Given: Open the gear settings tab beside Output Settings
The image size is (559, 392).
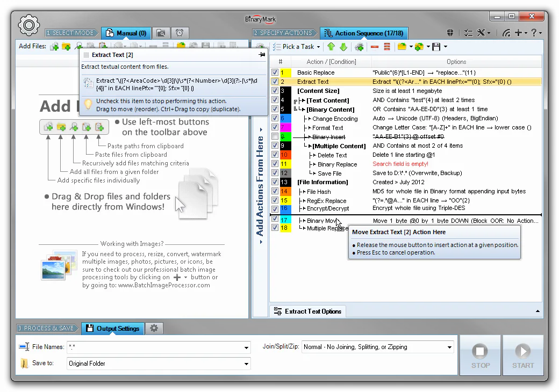Looking at the screenshot, I should pyautogui.click(x=154, y=328).
